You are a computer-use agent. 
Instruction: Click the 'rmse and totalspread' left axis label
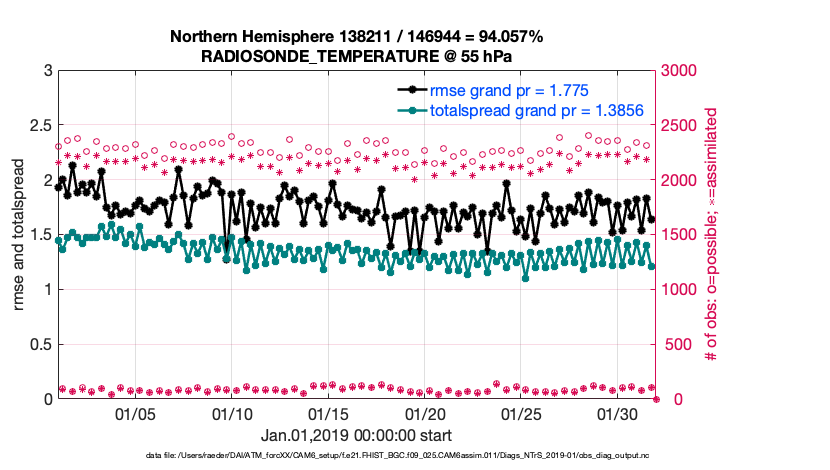click(20, 235)
